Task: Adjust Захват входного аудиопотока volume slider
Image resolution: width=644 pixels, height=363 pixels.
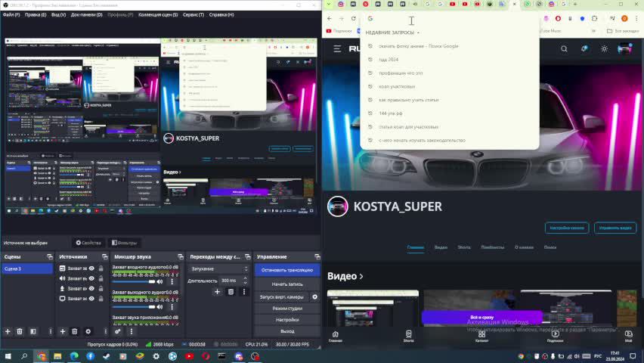Action: [x=134, y=281]
